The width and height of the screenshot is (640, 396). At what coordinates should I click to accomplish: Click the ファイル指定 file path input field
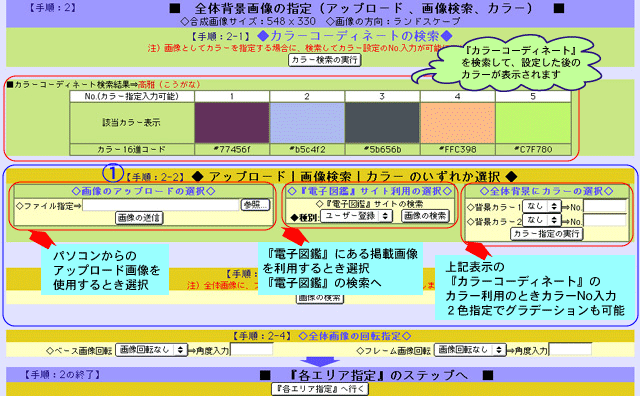pos(160,205)
